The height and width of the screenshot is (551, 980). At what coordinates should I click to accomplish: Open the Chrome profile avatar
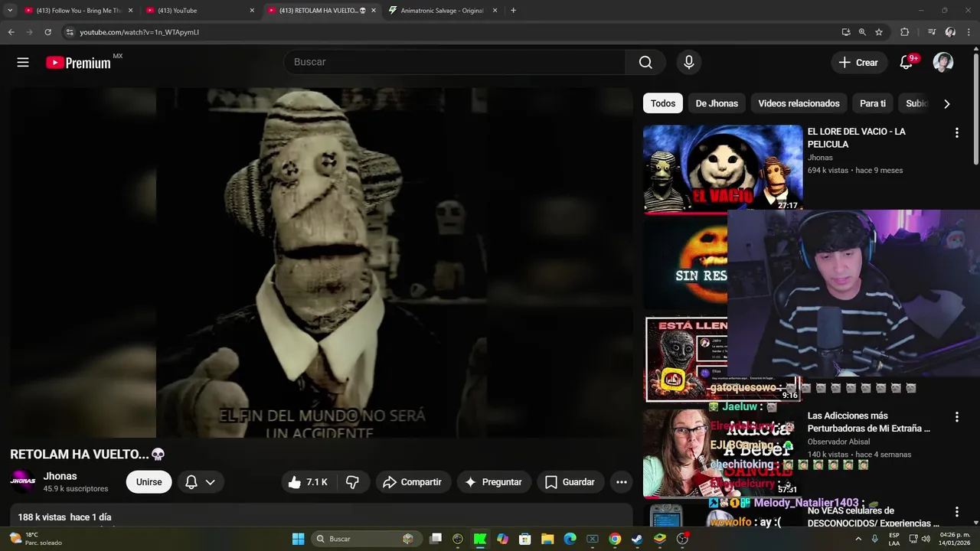point(950,32)
